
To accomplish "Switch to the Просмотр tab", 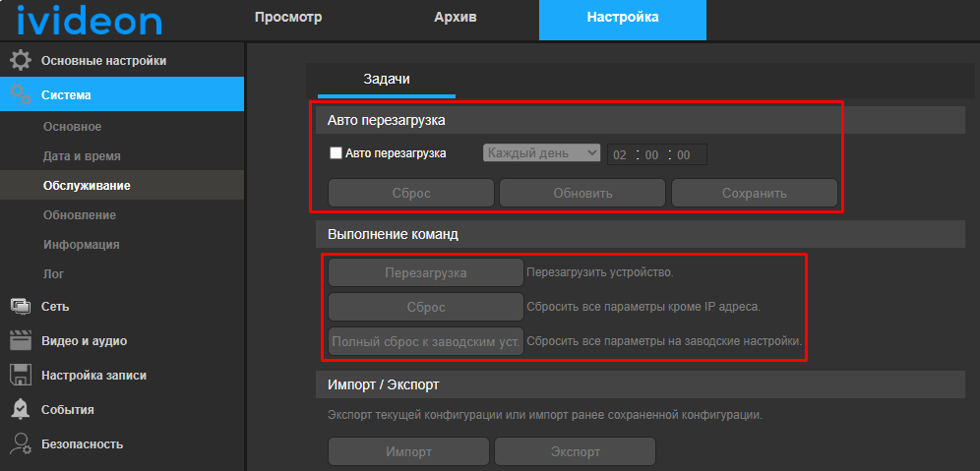I will tap(288, 18).
